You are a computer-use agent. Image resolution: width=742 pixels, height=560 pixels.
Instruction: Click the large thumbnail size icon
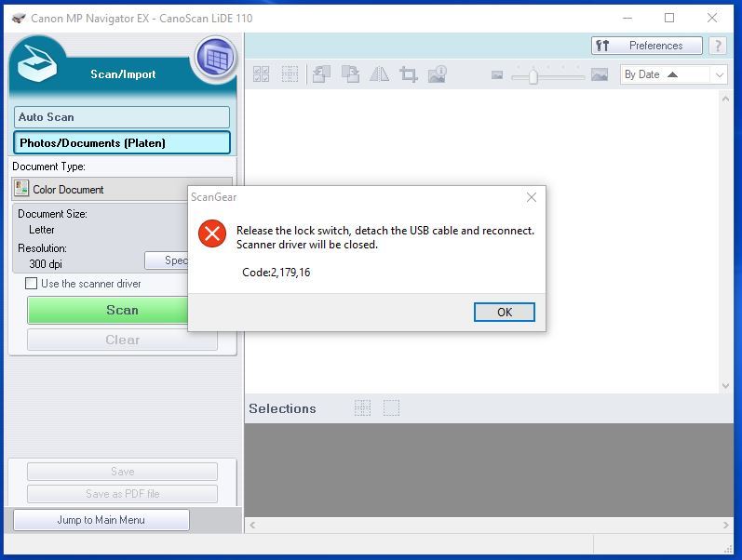[x=600, y=74]
